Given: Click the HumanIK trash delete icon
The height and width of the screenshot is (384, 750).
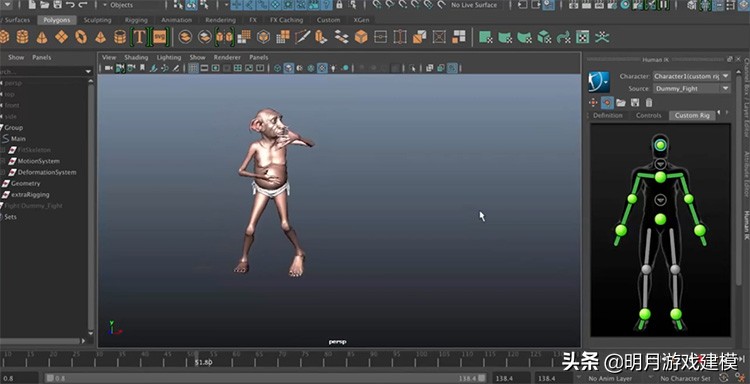Looking at the screenshot, I should tap(649, 102).
